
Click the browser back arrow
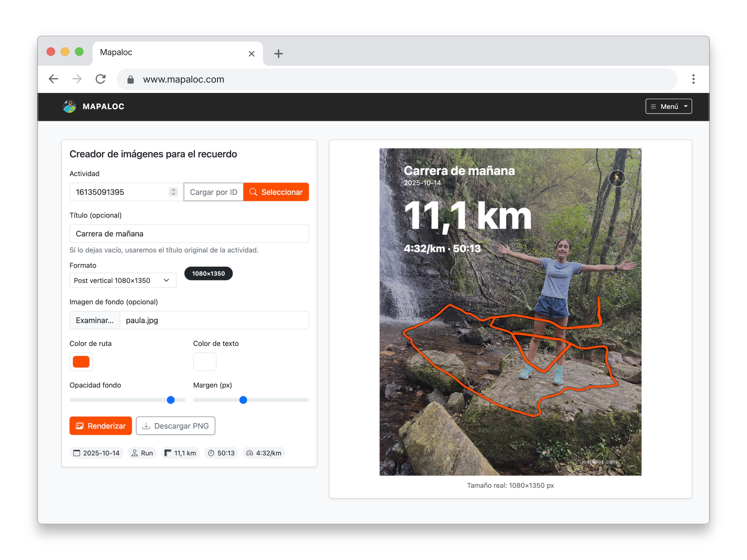point(54,79)
